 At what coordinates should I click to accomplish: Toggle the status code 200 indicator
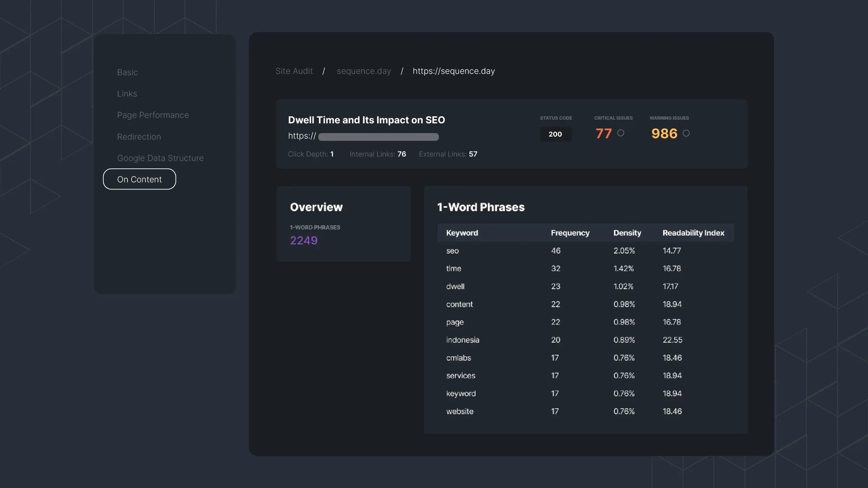555,134
